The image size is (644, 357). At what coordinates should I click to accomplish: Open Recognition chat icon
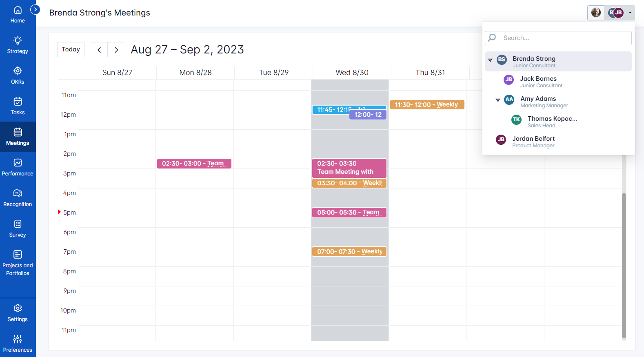coord(18,193)
